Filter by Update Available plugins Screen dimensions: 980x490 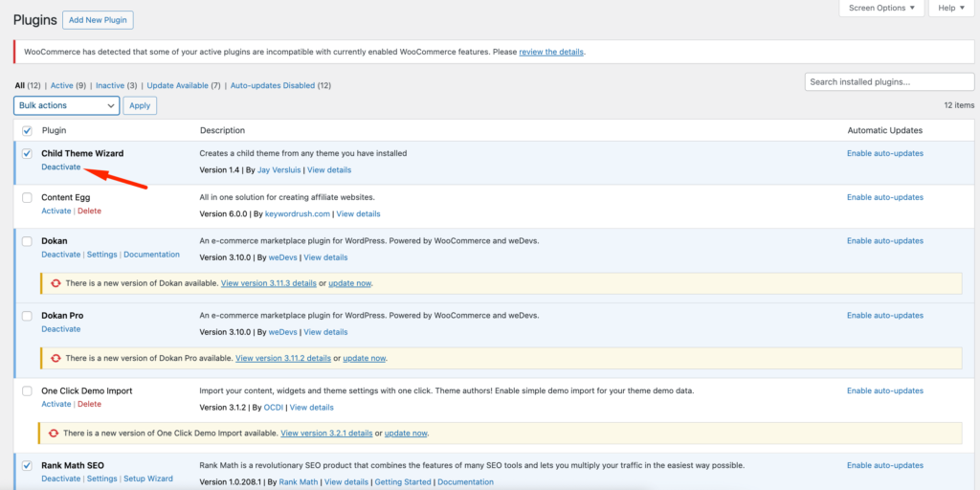[177, 85]
